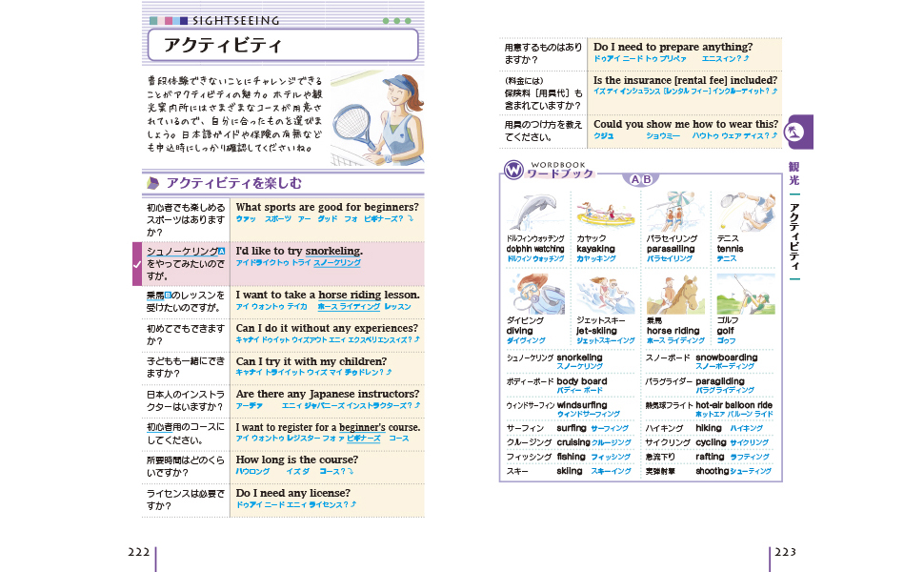924x572 pixels.
Task: Click underlined シュノーケリング in the highlighted row
Action: [182, 252]
